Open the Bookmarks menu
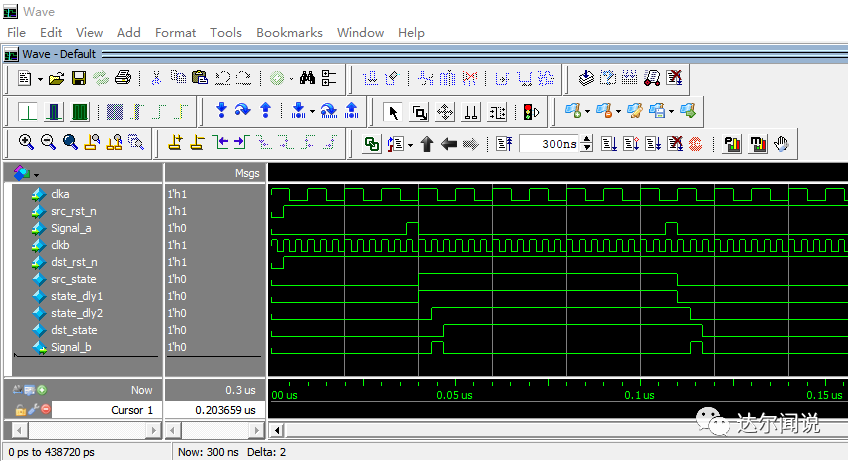This screenshot has height=461, width=848. [289, 32]
